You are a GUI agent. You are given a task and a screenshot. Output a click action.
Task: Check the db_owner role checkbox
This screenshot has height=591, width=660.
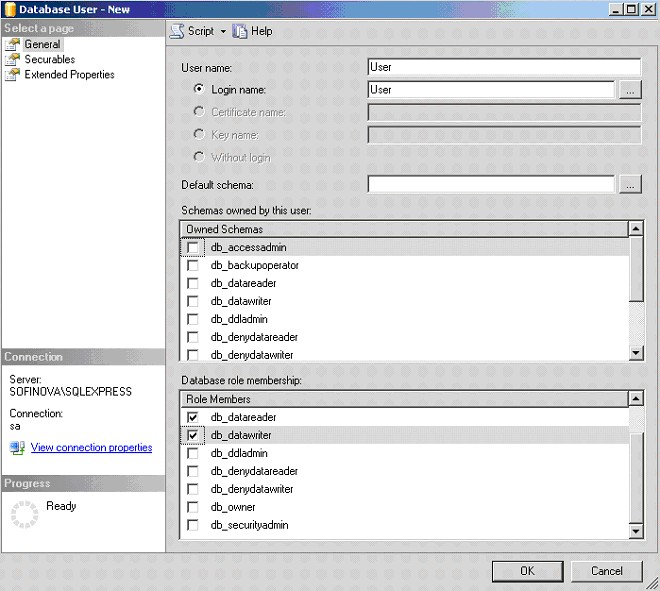tap(193, 507)
